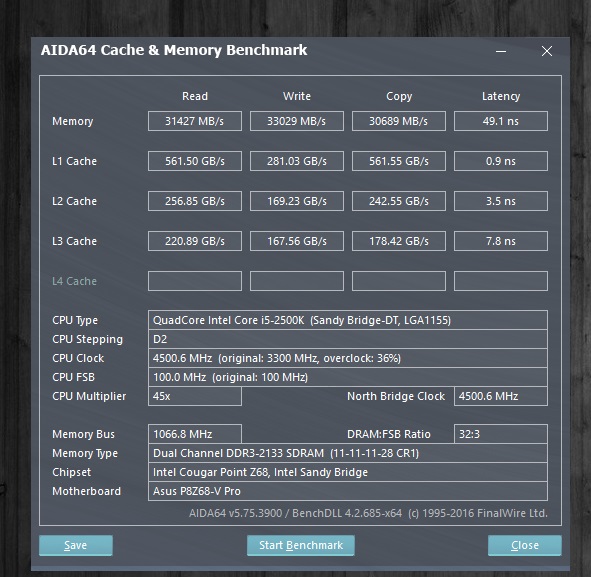Select L3 Cache copy 178.42 GB/s
The image size is (591, 577).
click(399, 241)
